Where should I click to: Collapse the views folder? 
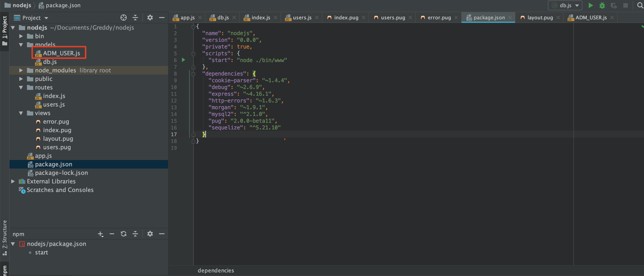(x=21, y=113)
